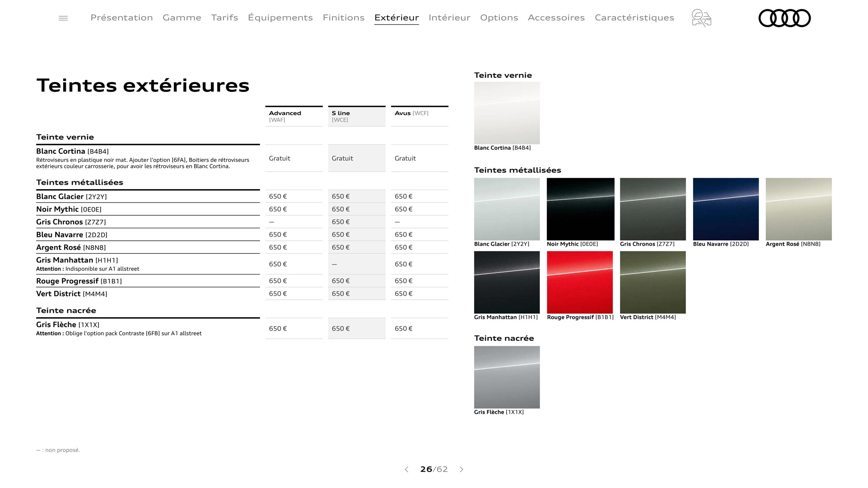Click Gratuit in the Avus column
Image resolution: width=868 pixels, height=488 pixels.
click(405, 158)
